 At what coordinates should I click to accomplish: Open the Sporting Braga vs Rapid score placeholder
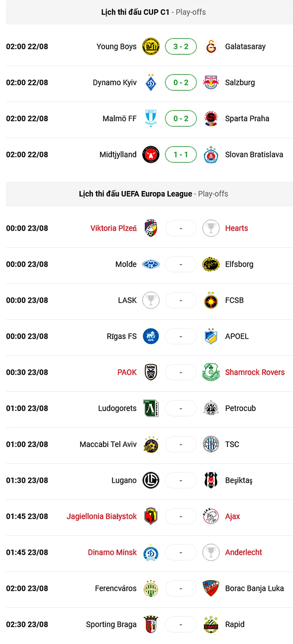pos(181,624)
